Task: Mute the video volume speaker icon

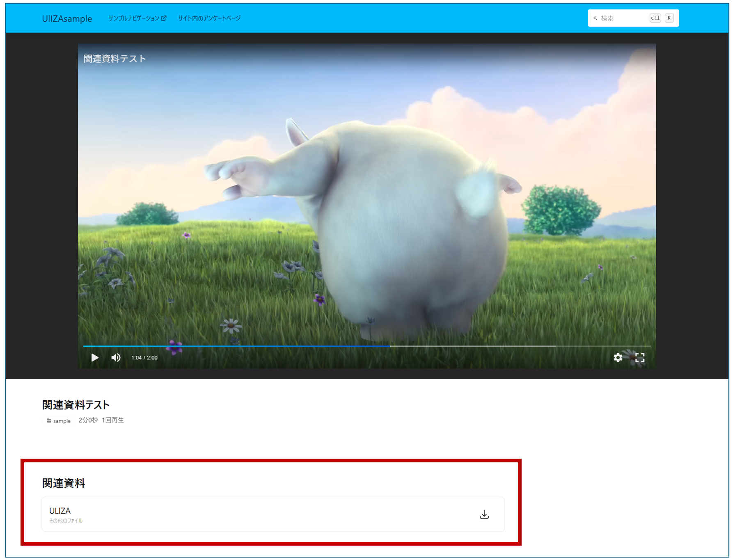Action: [116, 358]
